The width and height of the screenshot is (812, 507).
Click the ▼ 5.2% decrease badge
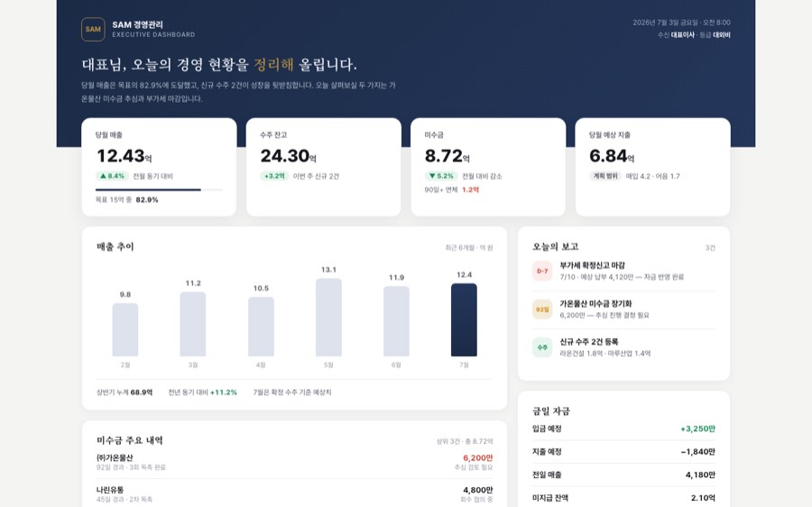(x=441, y=176)
